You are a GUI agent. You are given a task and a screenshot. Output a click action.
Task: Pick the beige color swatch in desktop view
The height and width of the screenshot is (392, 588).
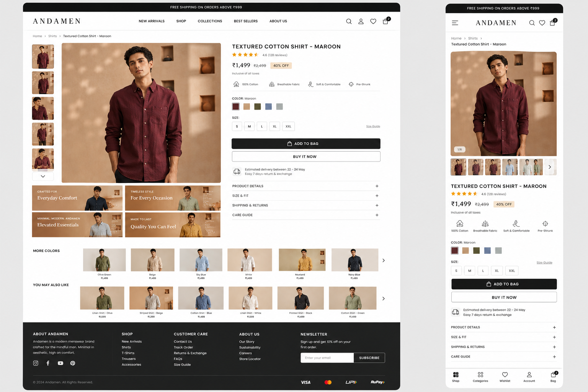(x=247, y=106)
